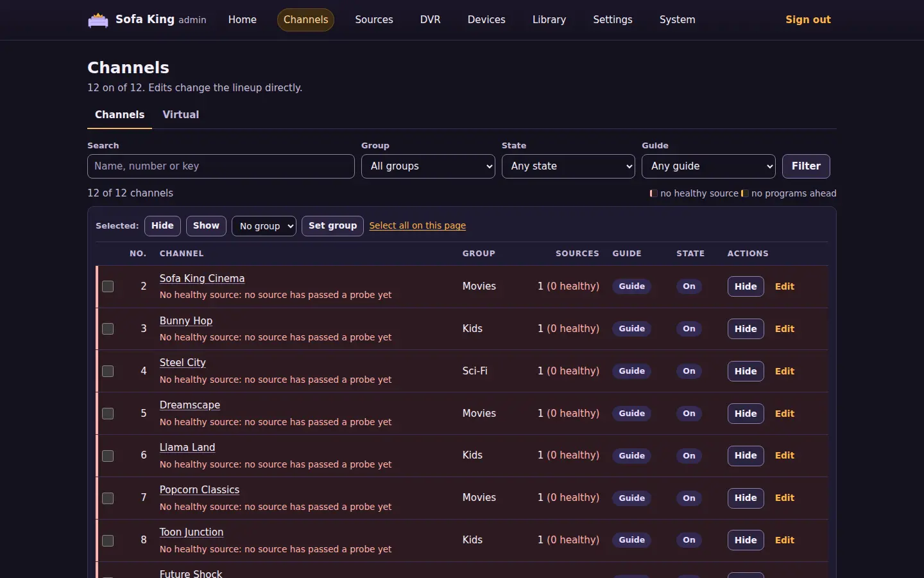924x578 pixels.
Task: Expand the Any guide dropdown
Action: point(708,166)
